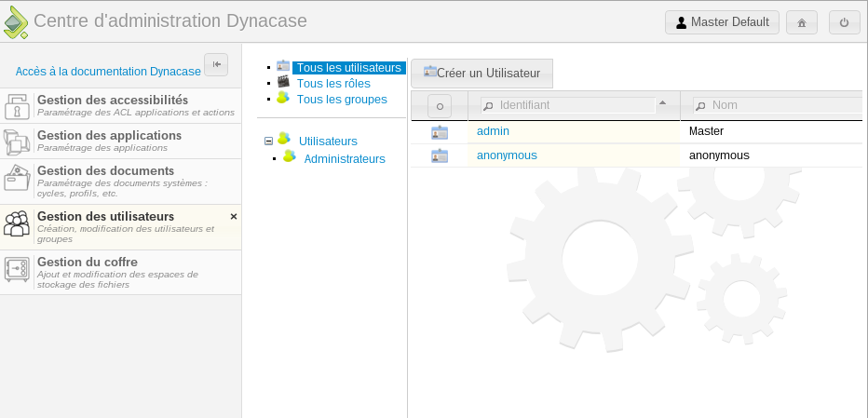Viewport: 868px width, 418px height.
Task: Go to home via house icon
Action: (x=802, y=22)
